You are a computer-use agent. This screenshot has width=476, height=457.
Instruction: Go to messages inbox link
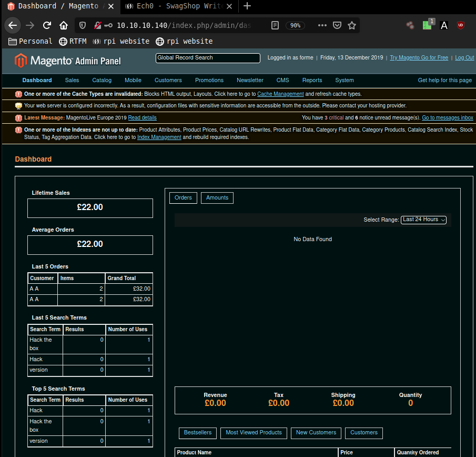point(448,118)
